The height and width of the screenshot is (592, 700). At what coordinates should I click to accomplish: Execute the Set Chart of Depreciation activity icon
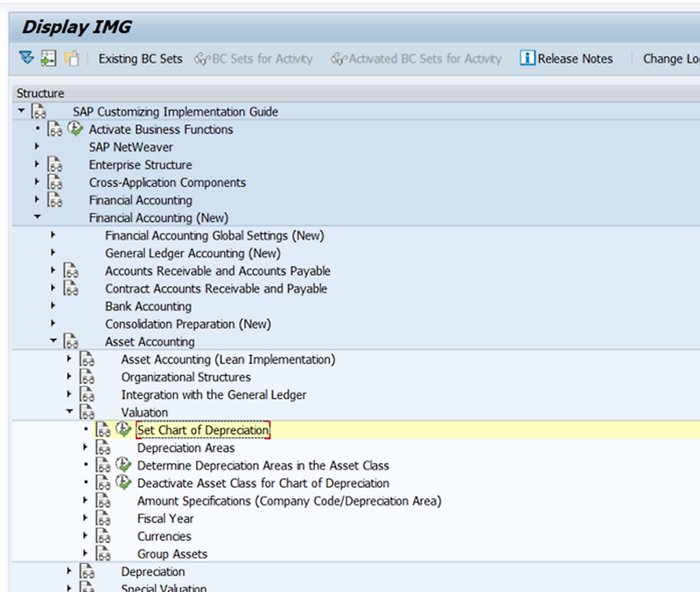[x=123, y=429]
